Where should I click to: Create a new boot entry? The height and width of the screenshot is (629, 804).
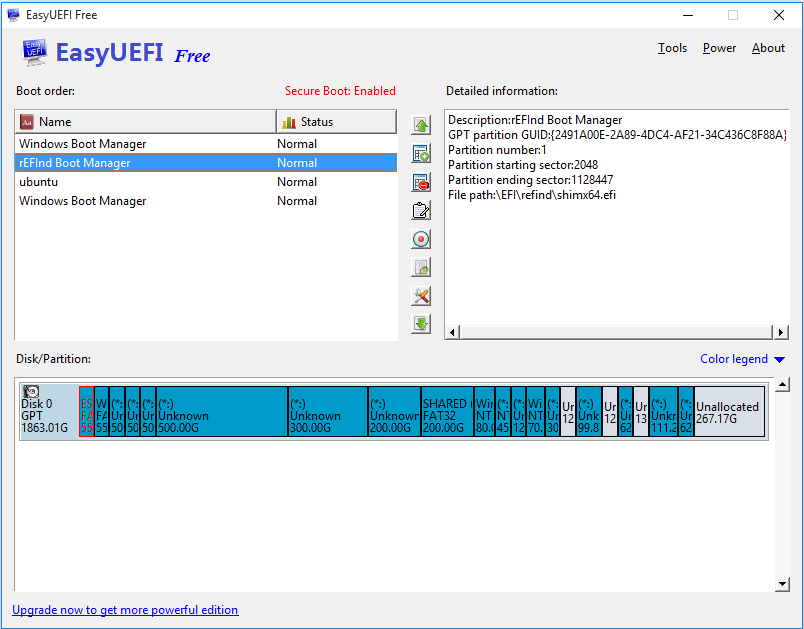[421, 153]
